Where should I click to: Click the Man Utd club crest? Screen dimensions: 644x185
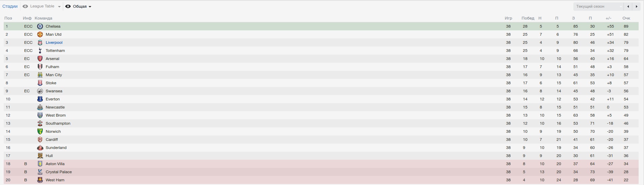point(40,34)
